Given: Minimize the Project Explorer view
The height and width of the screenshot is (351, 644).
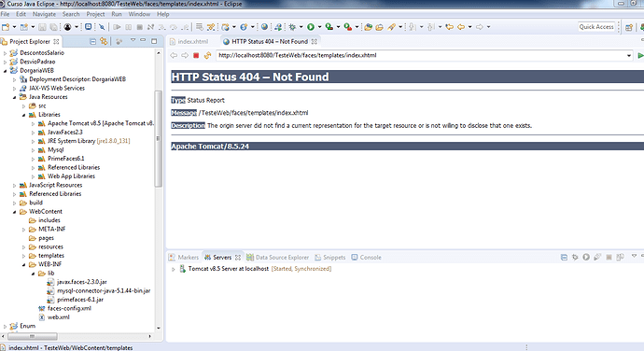Looking at the screenshot, I should pyautogui.click(x=143, y=40).
